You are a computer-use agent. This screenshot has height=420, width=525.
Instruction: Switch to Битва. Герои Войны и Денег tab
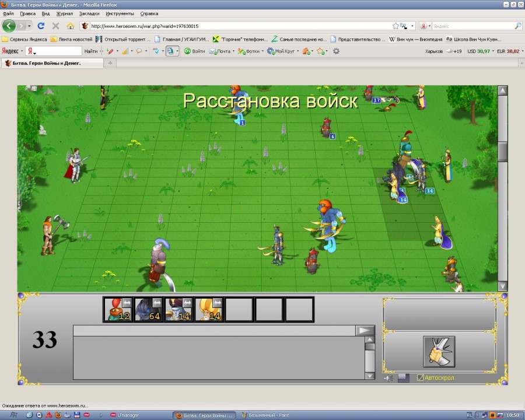(52, 63)
